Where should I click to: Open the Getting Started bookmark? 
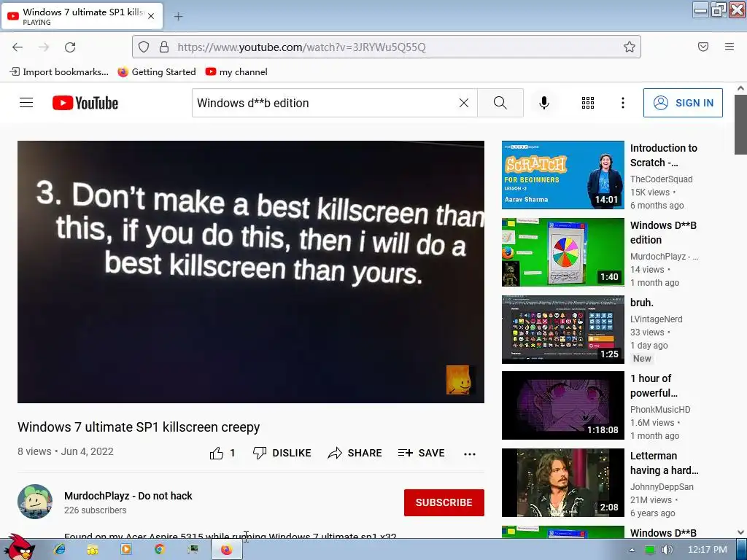[157, 72]
